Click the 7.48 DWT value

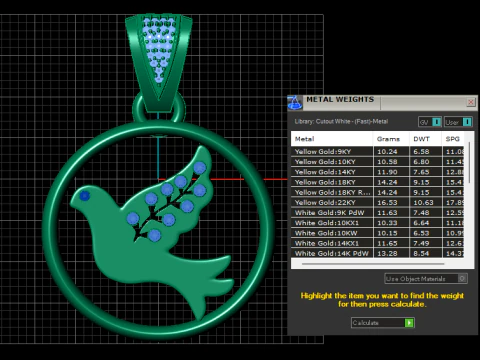click(421, 213)
